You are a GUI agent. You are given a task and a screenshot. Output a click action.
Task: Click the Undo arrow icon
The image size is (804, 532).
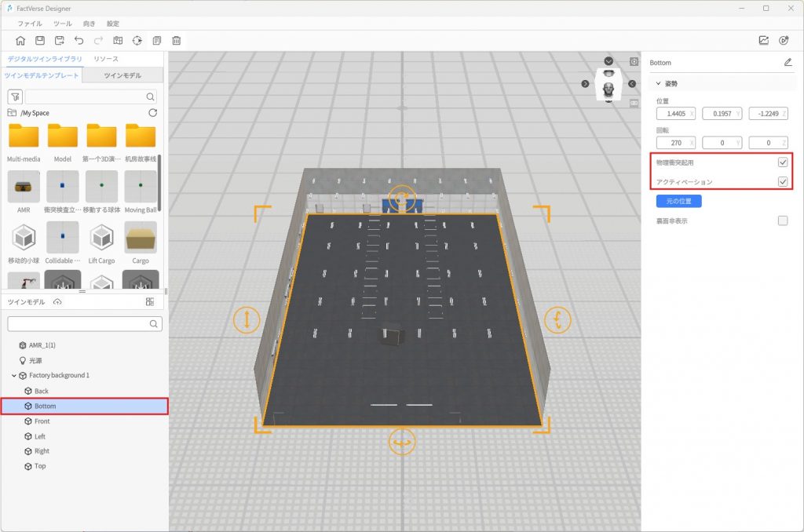(x=79, y=41)
